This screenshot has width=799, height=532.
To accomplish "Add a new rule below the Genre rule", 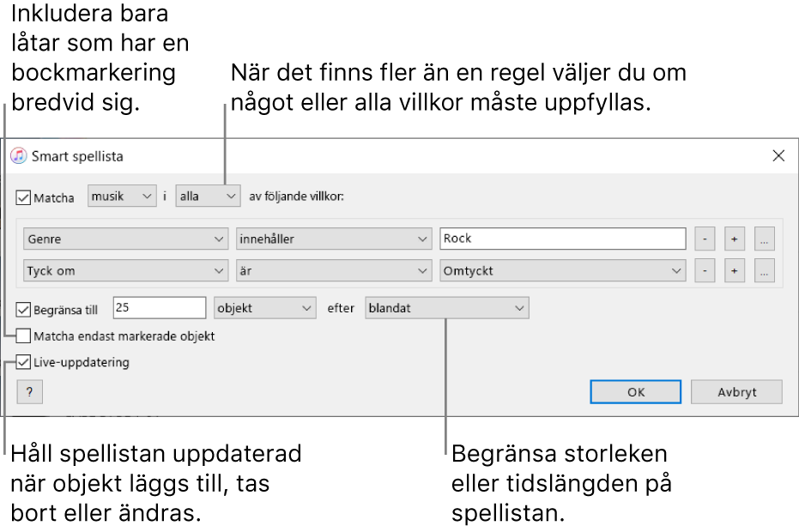I will pos(735,239).
